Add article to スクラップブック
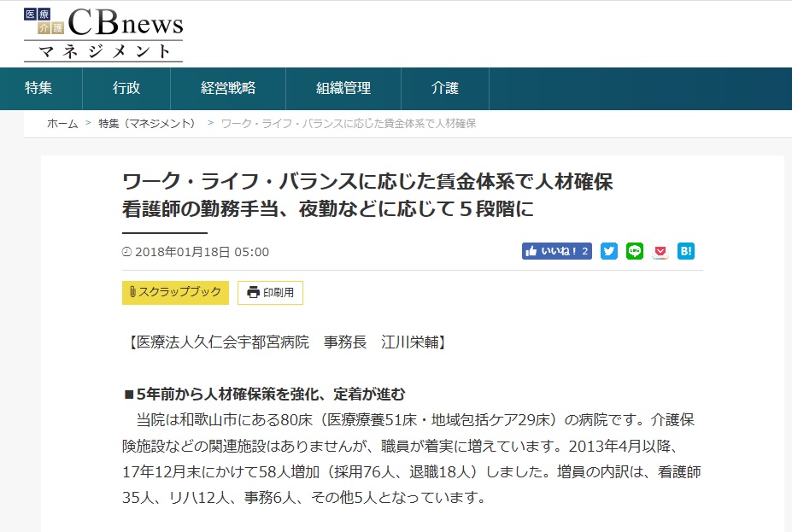Viewport: 792px width, 532px height. (175, 293)
